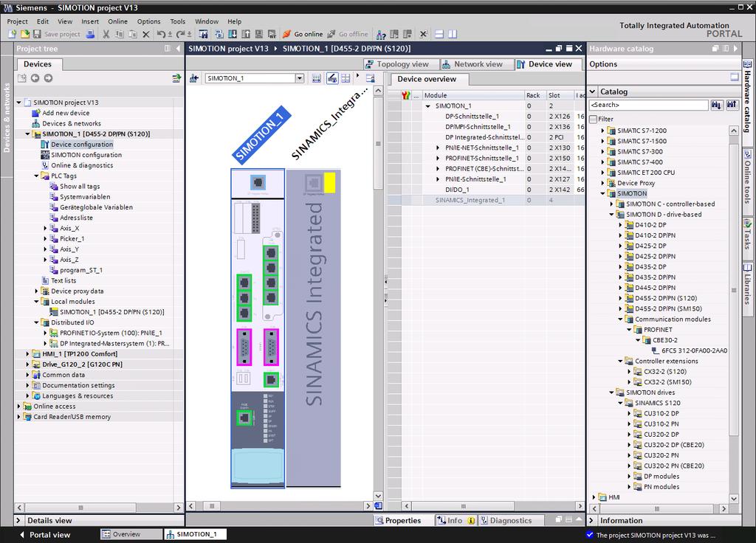Toggle the Filter checkbox in catalog
Screen dimensions: 756x543
coord(594,119)
